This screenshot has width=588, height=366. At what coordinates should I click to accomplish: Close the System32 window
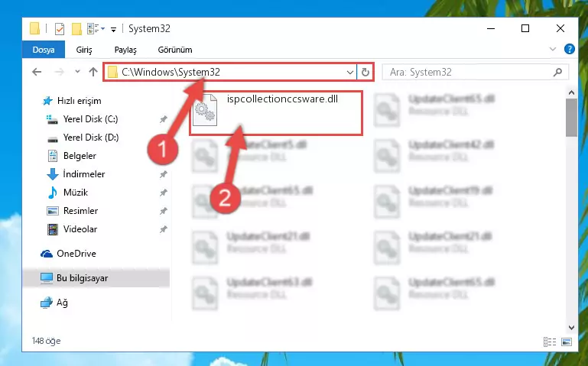coord(560,28)
